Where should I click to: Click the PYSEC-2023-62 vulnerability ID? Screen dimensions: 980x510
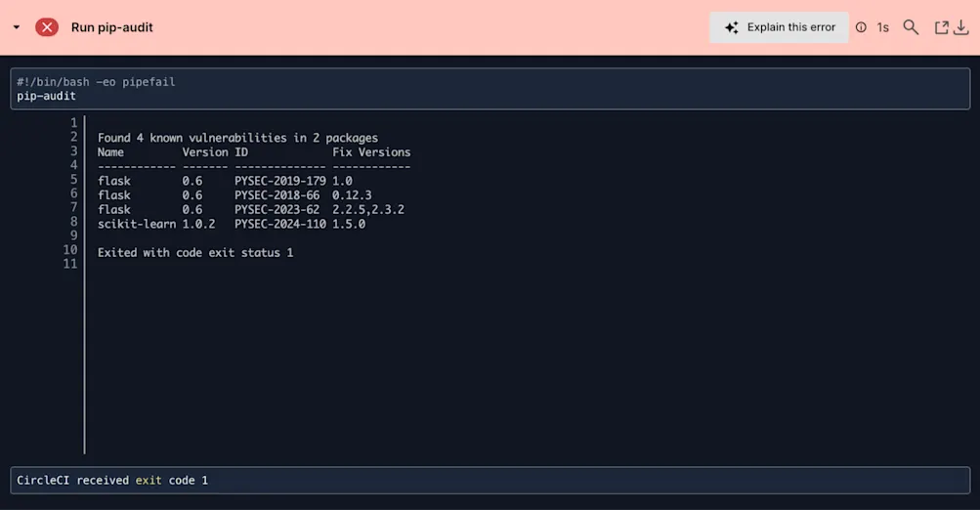pyautogui.click(x=277, y=209)
